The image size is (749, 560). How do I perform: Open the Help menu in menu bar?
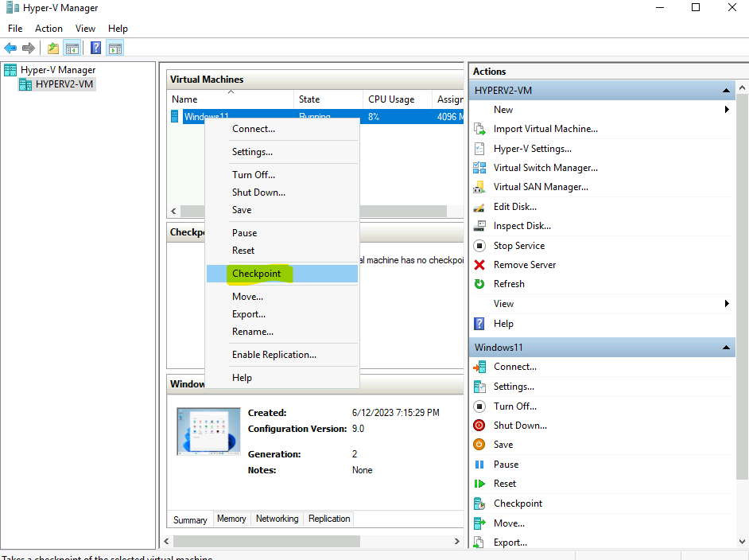(118, 29)
